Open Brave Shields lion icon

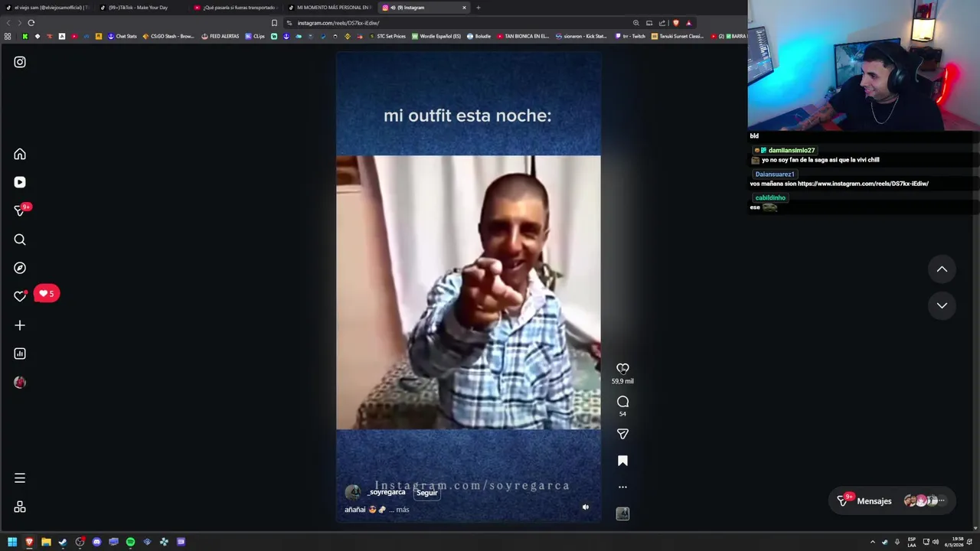pos(675,23)
